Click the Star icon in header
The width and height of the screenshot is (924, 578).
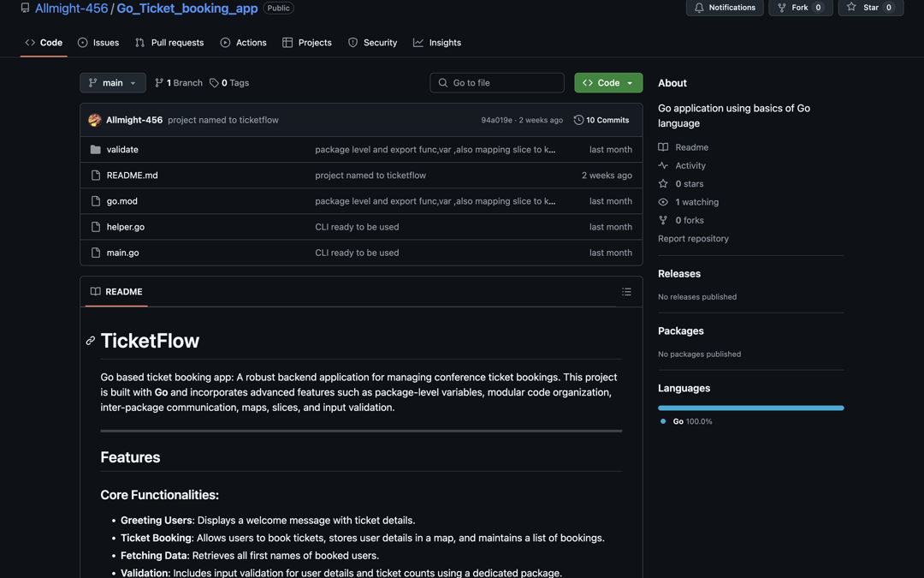851,7
